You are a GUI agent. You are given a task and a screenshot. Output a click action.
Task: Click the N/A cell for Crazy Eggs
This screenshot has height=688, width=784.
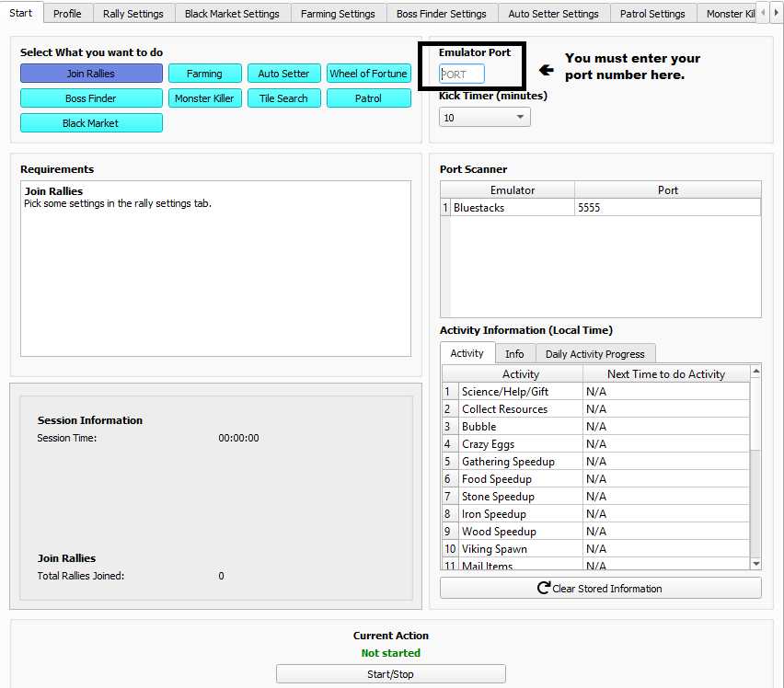666,443
